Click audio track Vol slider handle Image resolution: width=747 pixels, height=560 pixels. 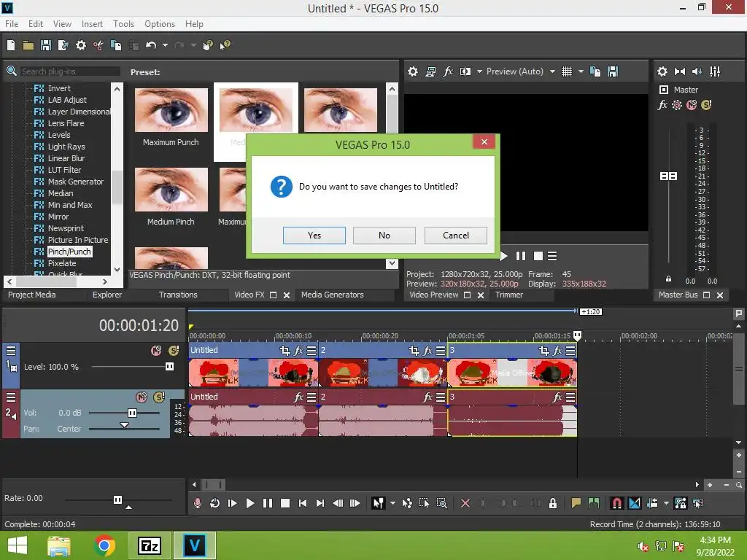(x=133, y=413)
